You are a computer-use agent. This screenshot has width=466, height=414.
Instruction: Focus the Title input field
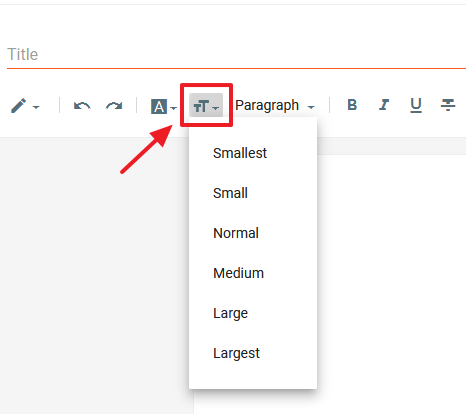(236, 55)
